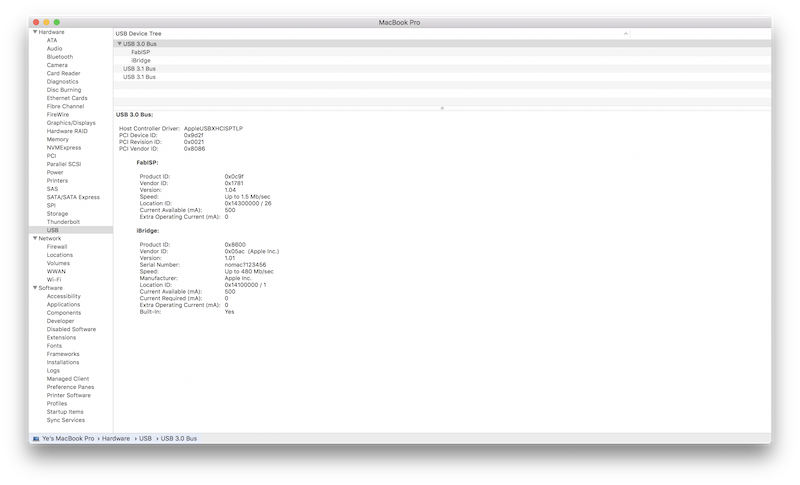Select Ethernet Cards entry
Screen dimensions: 800x485
coord(67,98)
